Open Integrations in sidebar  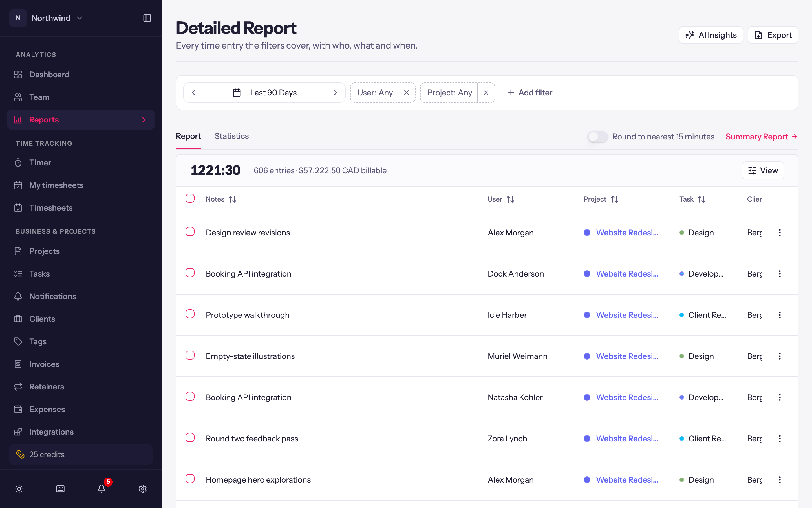(81, 432)
